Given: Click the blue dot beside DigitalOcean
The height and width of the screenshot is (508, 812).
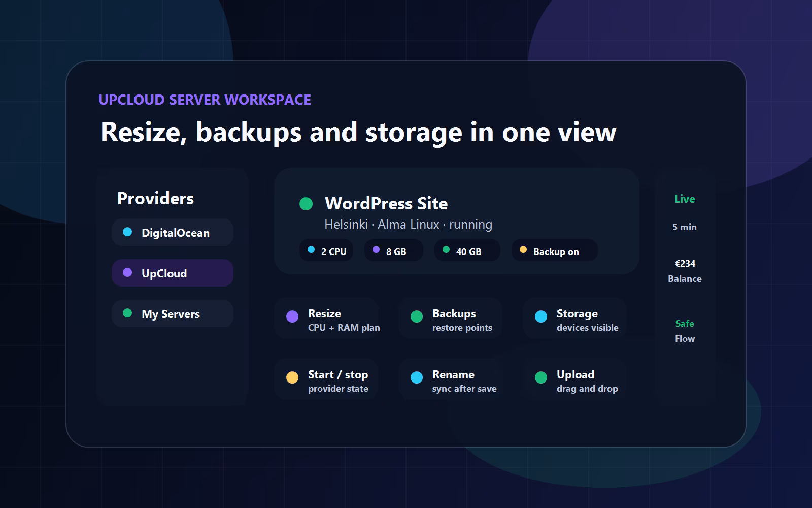Looking at the screenshot, I should click(127, 232).
